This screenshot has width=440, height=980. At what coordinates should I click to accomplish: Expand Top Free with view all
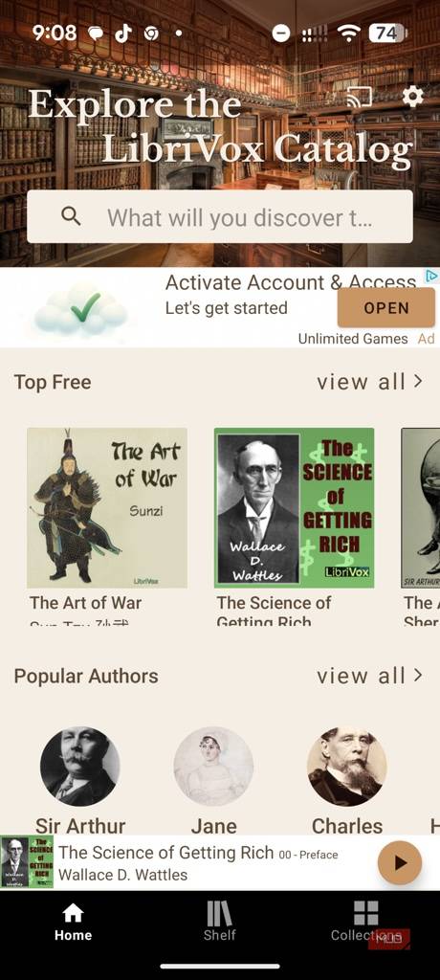click(x=369, y=382)
